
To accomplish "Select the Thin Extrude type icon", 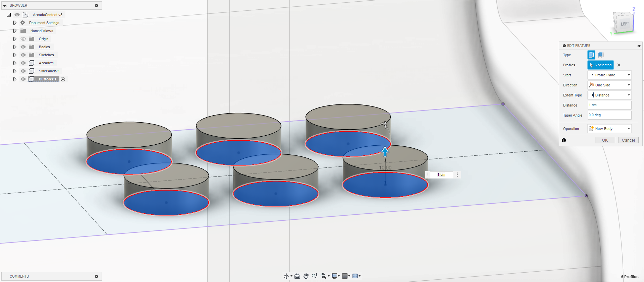I will 601,55.
